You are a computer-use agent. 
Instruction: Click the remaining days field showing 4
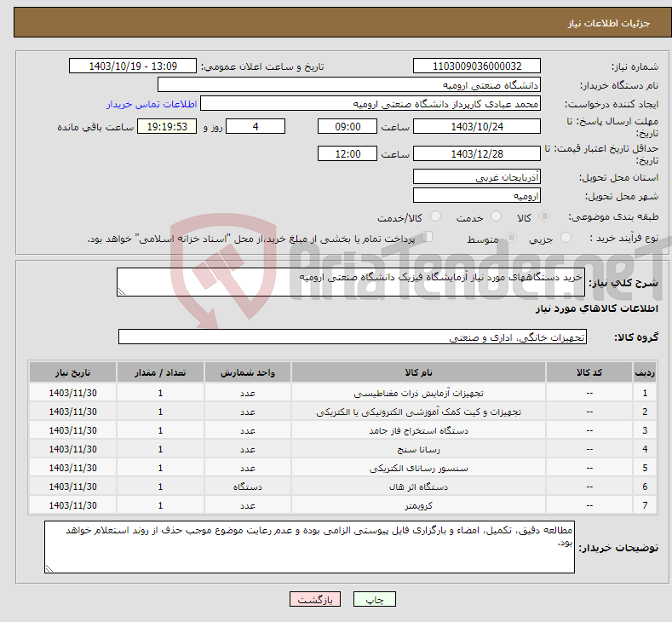[256, 126]
